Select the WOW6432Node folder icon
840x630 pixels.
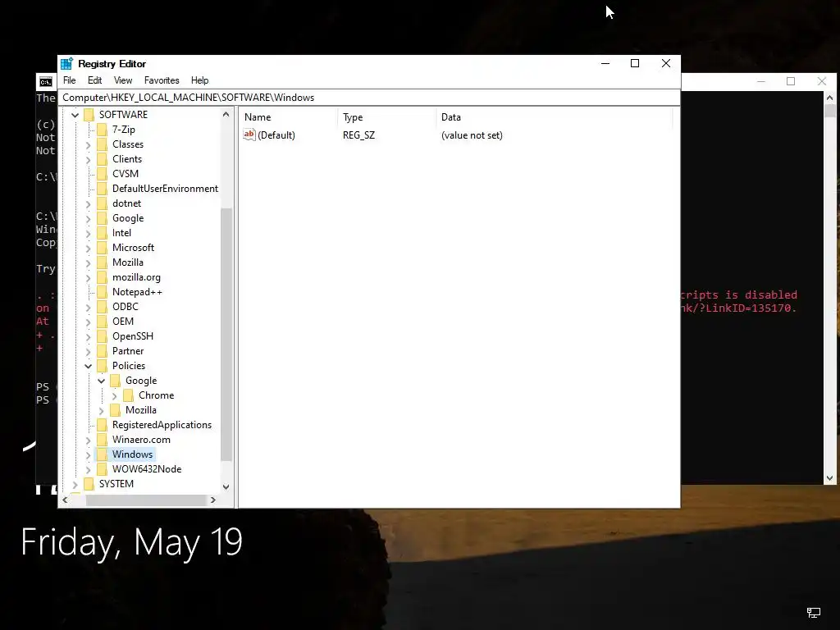tap(103, 468)
